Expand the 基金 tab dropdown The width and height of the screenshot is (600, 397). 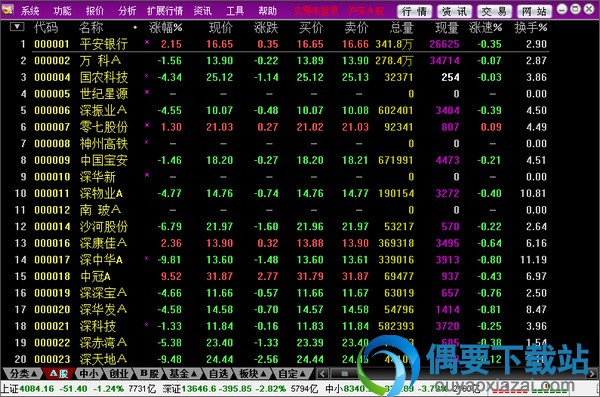point(183,373)
